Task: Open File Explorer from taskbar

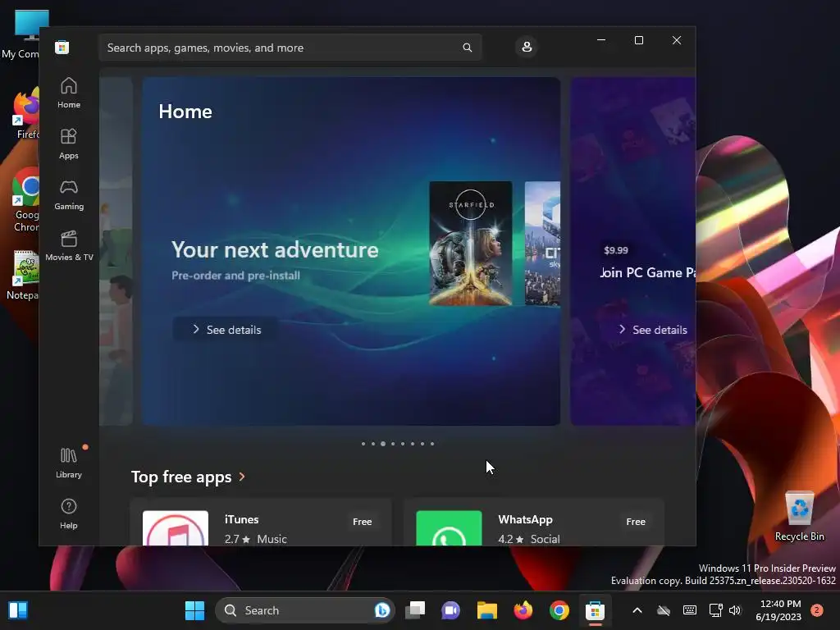Action: pos(487,610)
